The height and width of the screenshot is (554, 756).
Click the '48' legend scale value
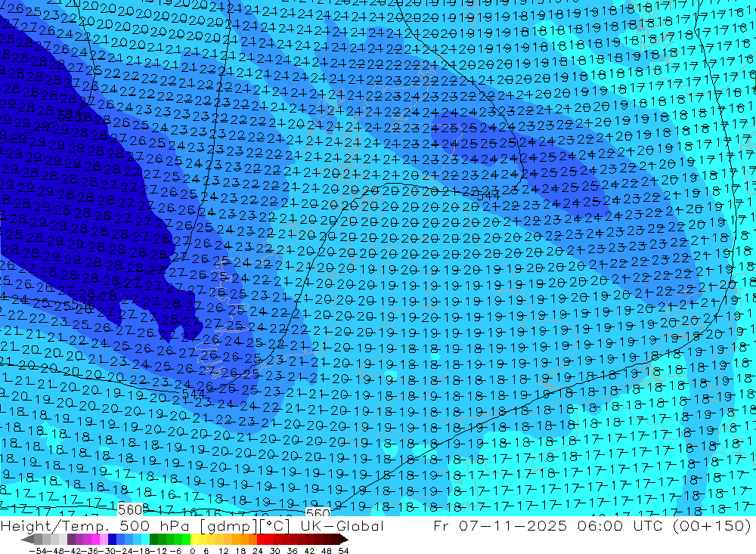(x=327, y=551)
